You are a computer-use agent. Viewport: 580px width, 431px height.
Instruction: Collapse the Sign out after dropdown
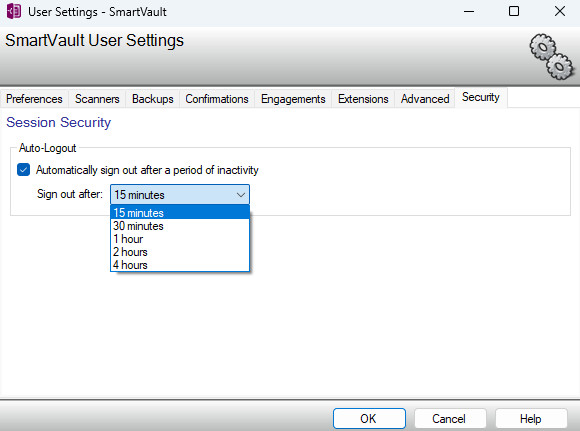(x=241, y=195)
